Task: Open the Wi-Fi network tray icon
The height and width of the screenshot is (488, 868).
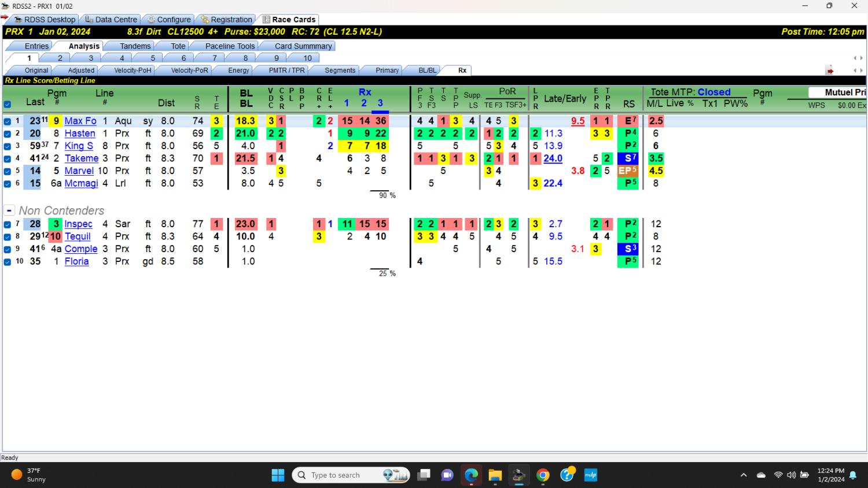Action: (x=778, y=475)
